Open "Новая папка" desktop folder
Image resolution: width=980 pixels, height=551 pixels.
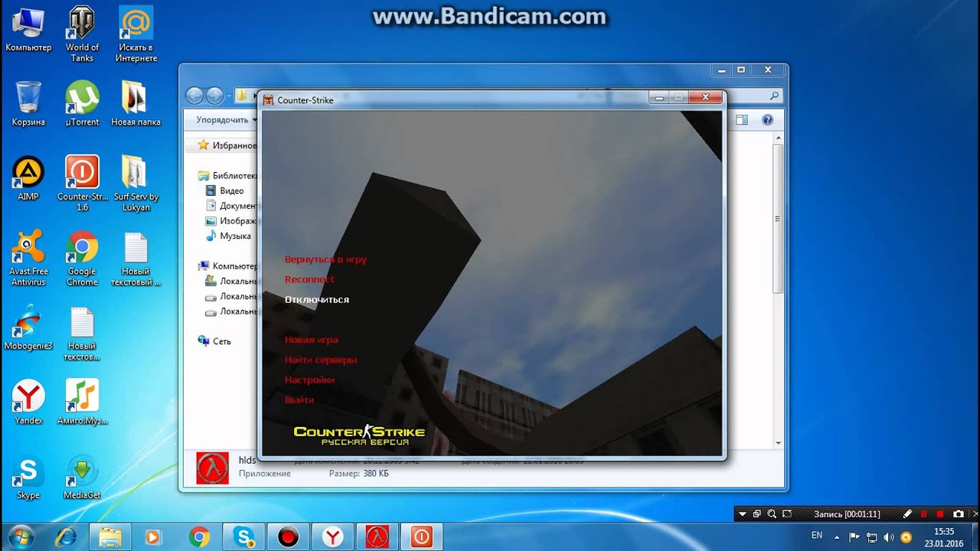[136, 103]
